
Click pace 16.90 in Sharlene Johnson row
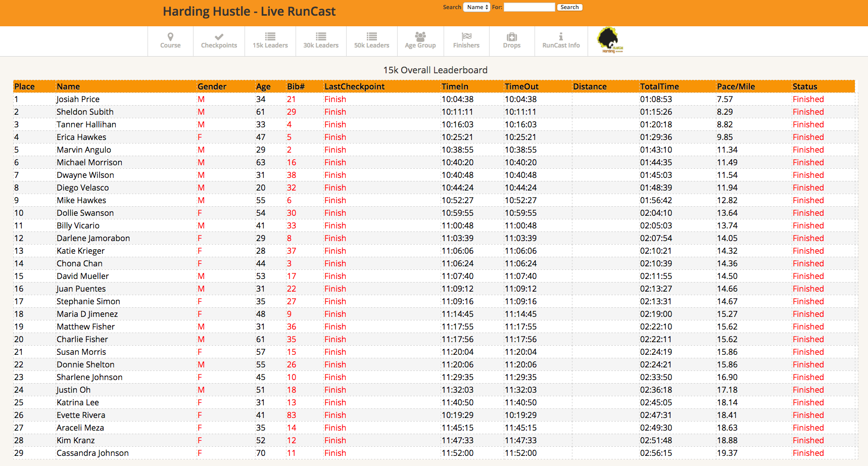727,377
